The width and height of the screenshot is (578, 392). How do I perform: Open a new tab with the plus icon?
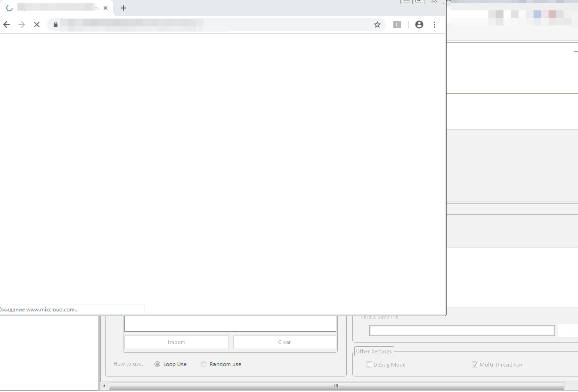coord(123,8)
